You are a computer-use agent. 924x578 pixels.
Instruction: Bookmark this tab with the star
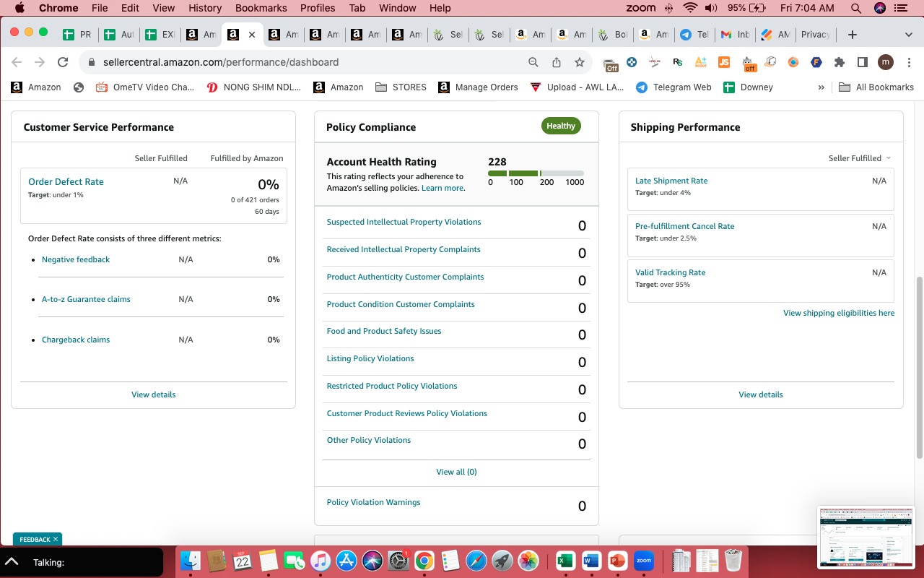[x=580, y=62]
